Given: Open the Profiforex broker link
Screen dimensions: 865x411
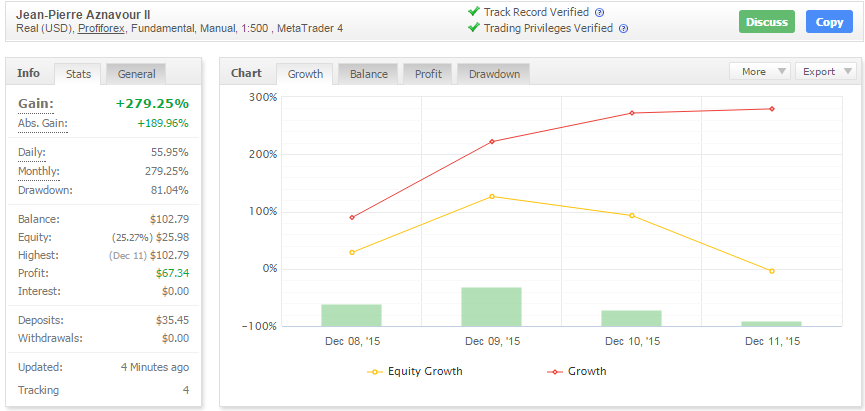Looking at the screenshot, I should [102, 28].
